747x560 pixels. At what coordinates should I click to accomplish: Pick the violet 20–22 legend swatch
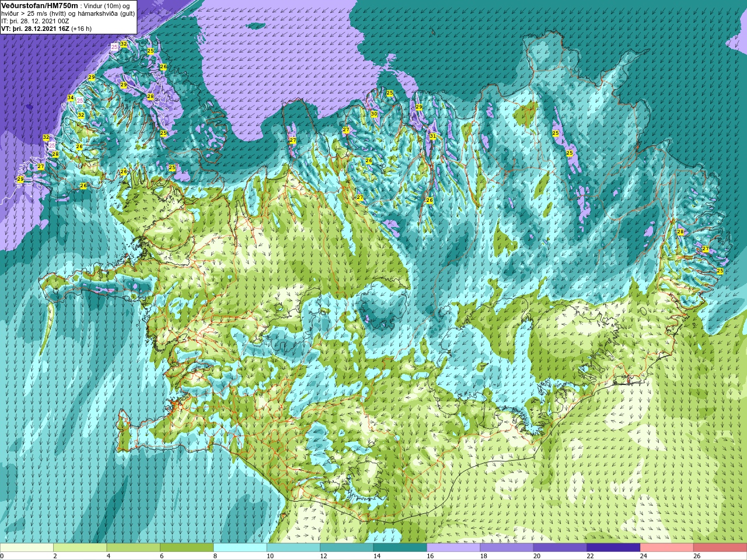560,548
